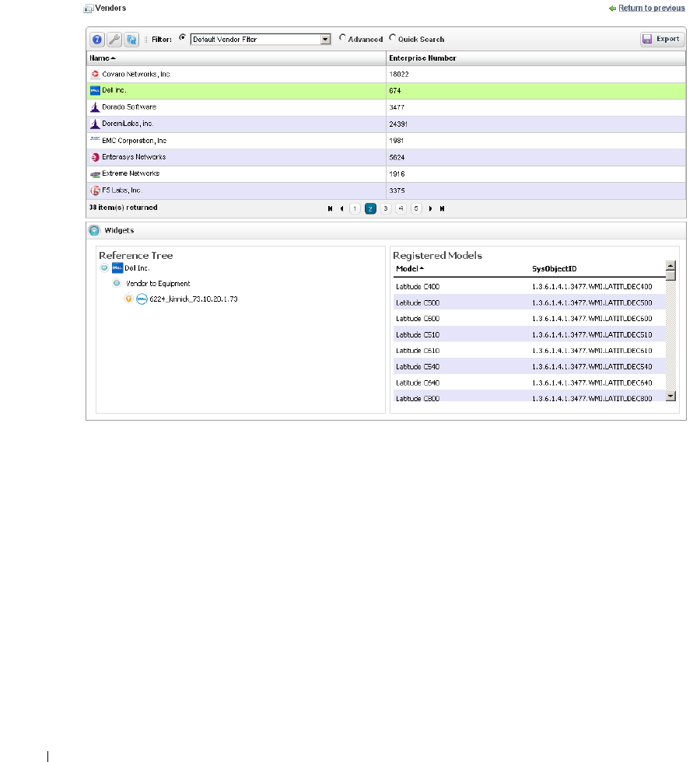This screenshot has height=762, width=700.
Task: Sort by the Name column header
Action: 236,58
